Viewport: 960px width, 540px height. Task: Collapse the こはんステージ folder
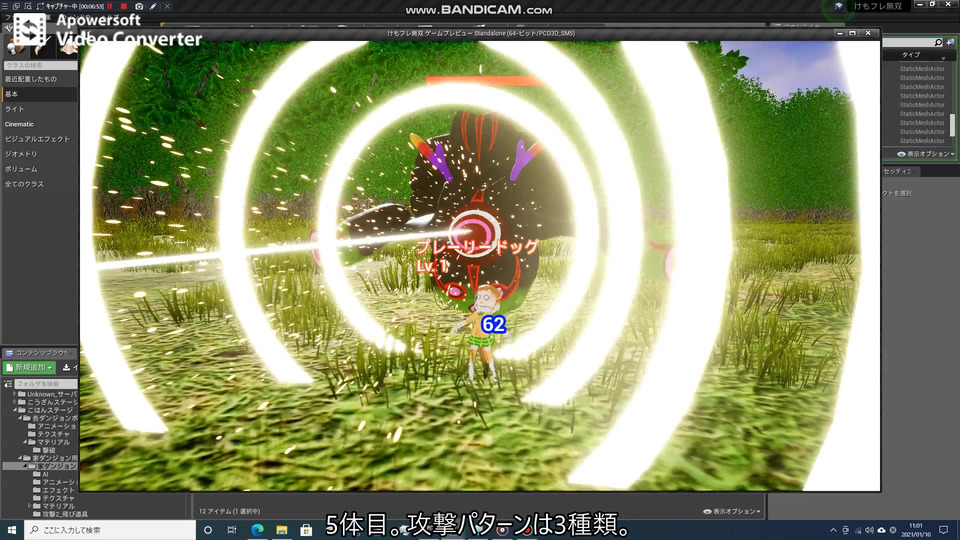(15, 410)
